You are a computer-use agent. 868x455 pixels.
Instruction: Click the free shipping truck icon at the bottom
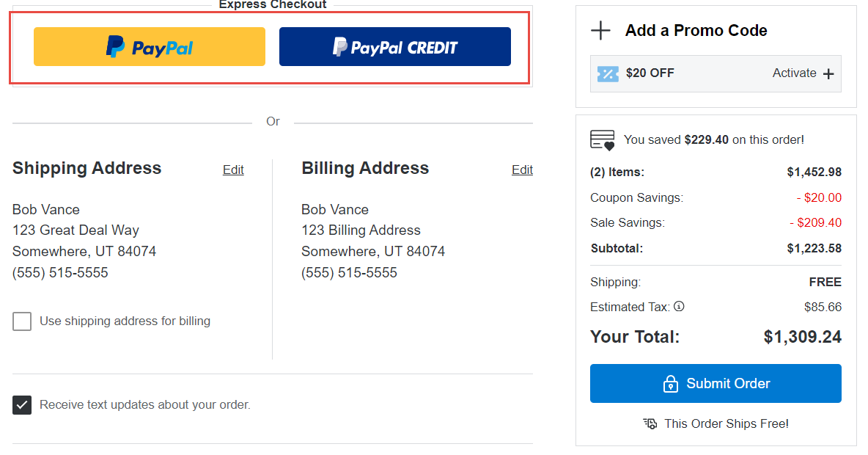(650, 423)
